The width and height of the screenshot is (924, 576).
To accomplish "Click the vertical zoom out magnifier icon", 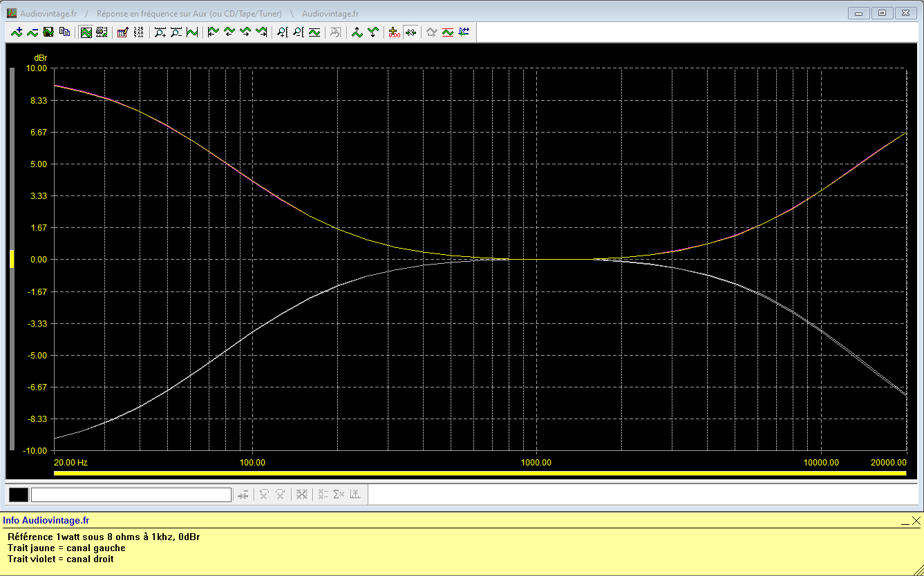I will (298, 32).
